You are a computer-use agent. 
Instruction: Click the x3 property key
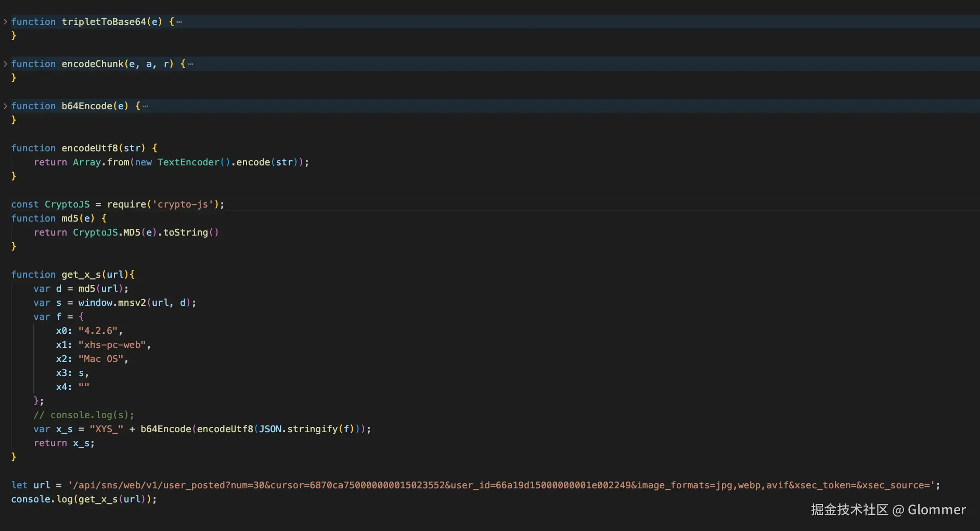(61, 373)
